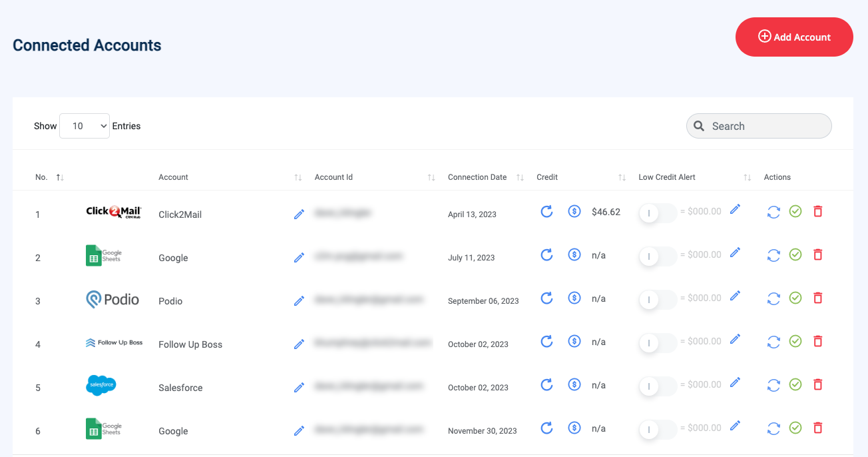
Task: Click green checkmark for Podio account
Action: pyautogui.click(x=795, y=298)
